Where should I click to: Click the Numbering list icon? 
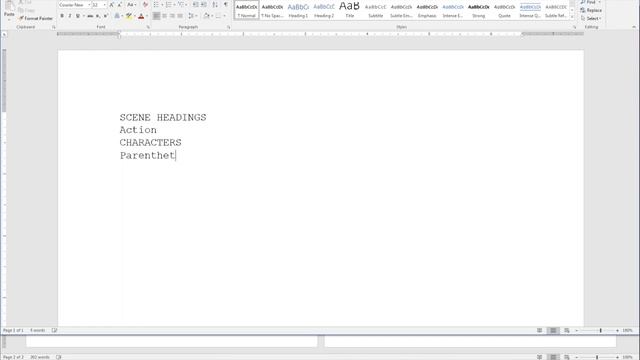[169, 5]
